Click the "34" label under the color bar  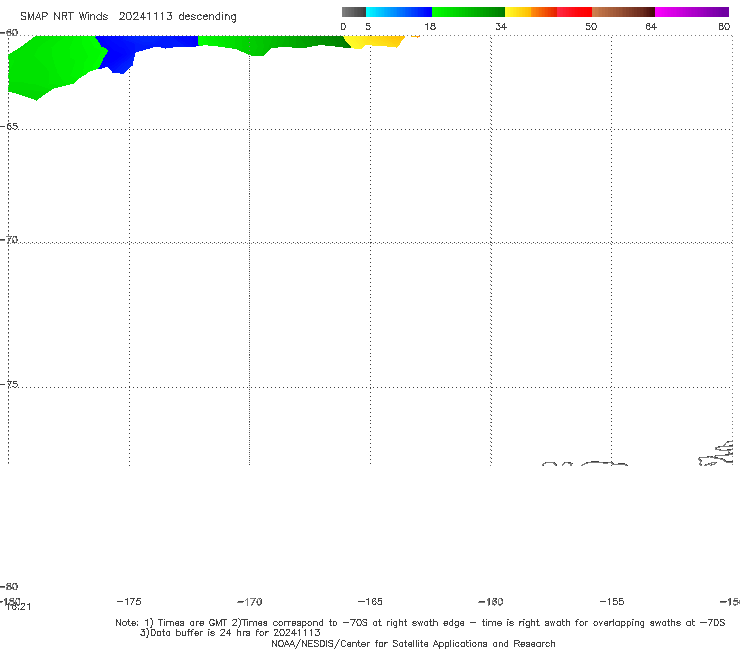point(501,26)
